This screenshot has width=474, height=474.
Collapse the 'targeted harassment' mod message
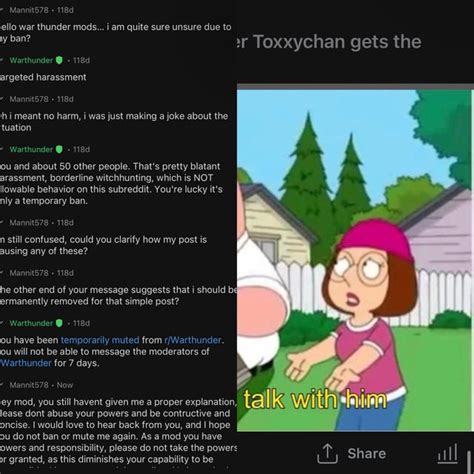pos(2,60)
